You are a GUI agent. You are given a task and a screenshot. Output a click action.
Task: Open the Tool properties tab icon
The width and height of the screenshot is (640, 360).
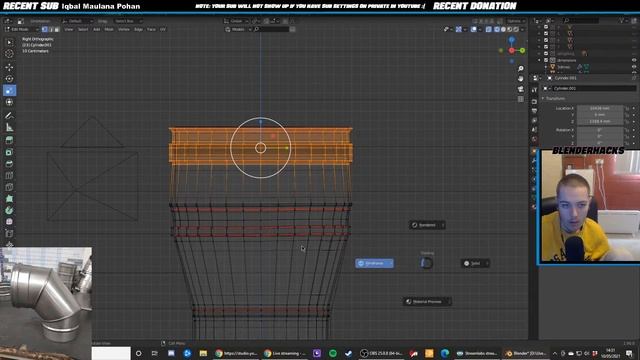[534, 90]
